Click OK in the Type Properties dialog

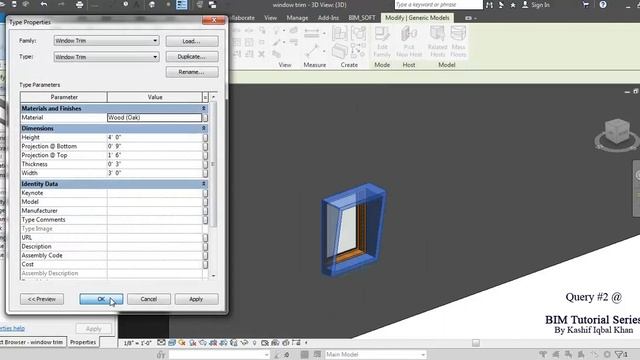click(x=101, y=299)
